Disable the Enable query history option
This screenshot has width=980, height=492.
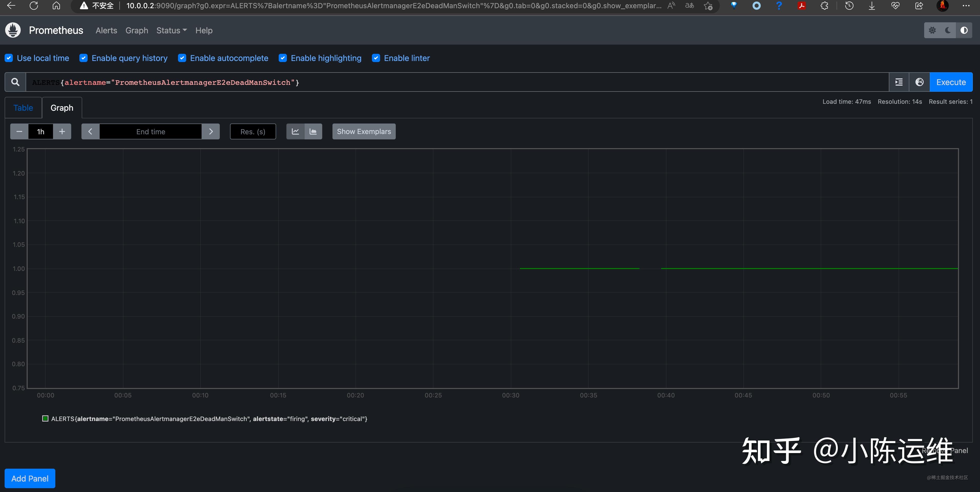[83, 58]
